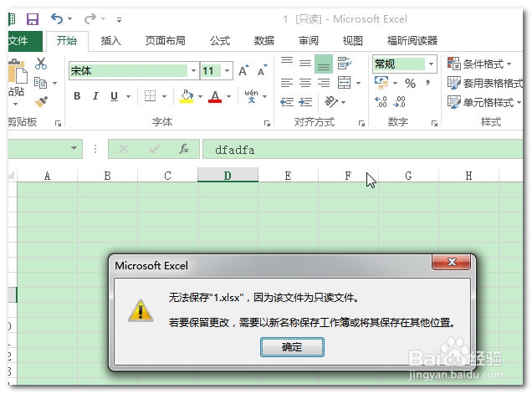Open 单元格样式 cell styles menu
This screenshot has width=532, height=394.
[x=484, y=102]
